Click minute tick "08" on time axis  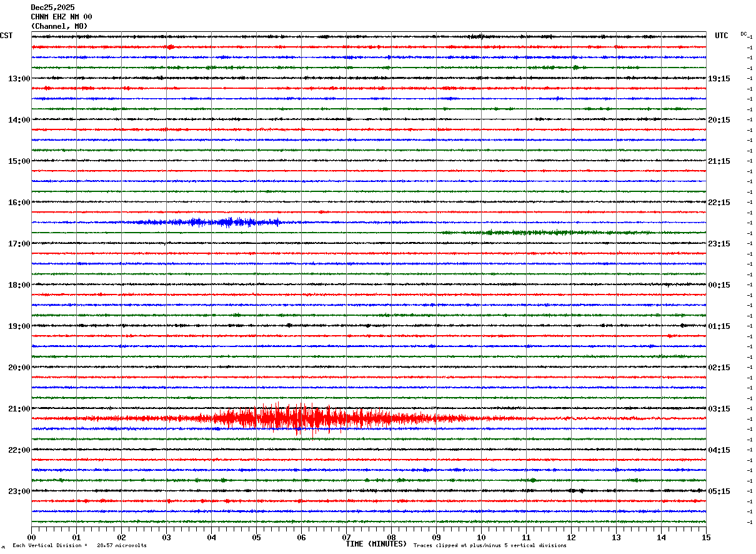(x=391, y=537)
